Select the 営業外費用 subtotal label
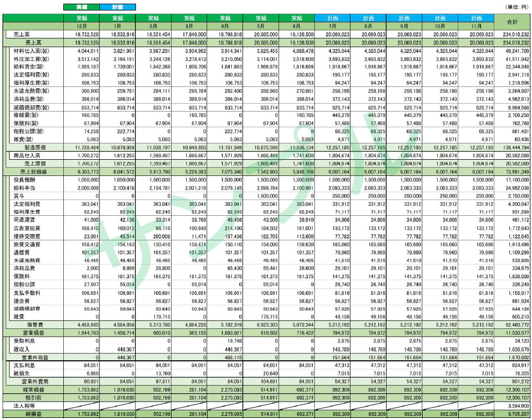This screenshot has width=532, height=420. (35, 382)
